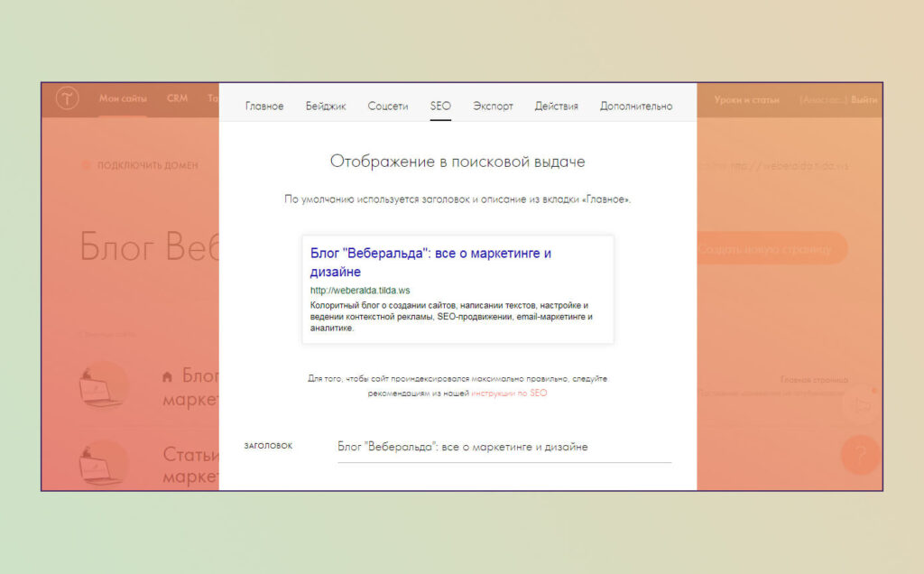Click the orange create new page button
This screenshot has width=924, height=574.
pos(772,249)
